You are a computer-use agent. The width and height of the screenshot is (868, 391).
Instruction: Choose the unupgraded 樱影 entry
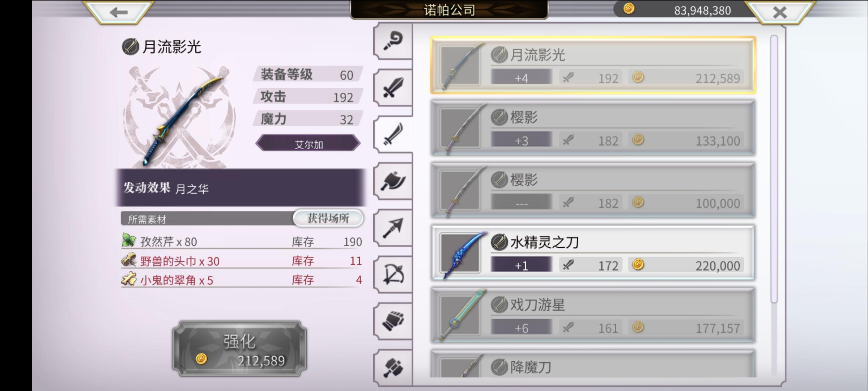pyautogui.click(x=593, y=190)
